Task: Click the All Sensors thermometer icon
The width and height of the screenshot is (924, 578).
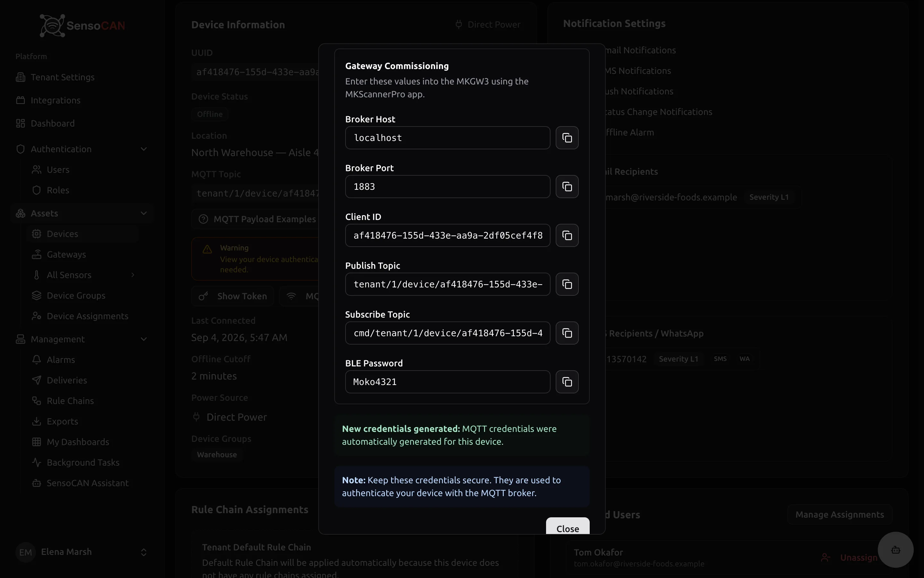Action: coord(37,275)
